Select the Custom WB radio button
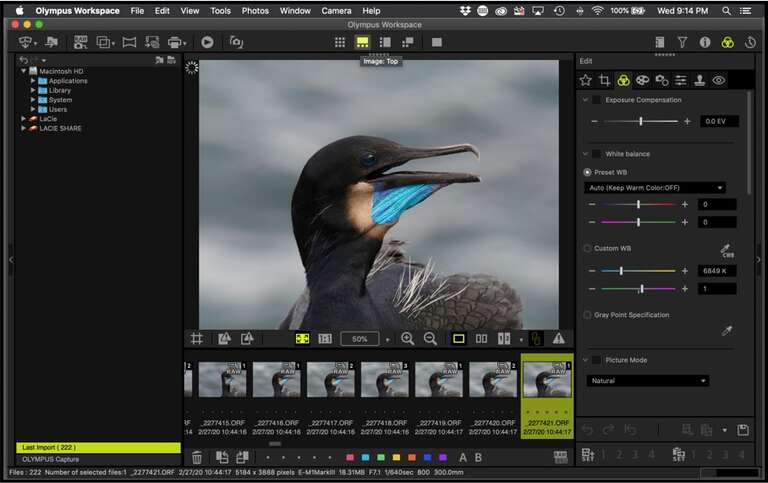The height and width of the screenshot is (483, 768). click(587, 248)
